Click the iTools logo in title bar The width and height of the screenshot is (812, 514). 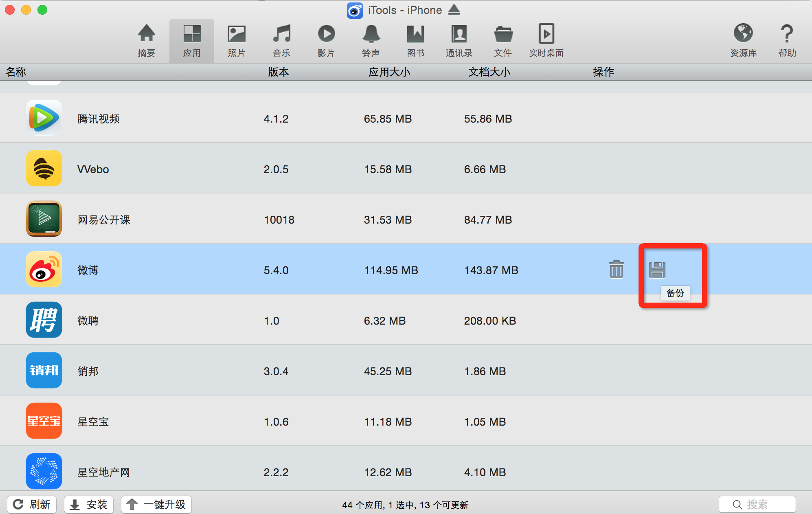click(x=355, y=10)
